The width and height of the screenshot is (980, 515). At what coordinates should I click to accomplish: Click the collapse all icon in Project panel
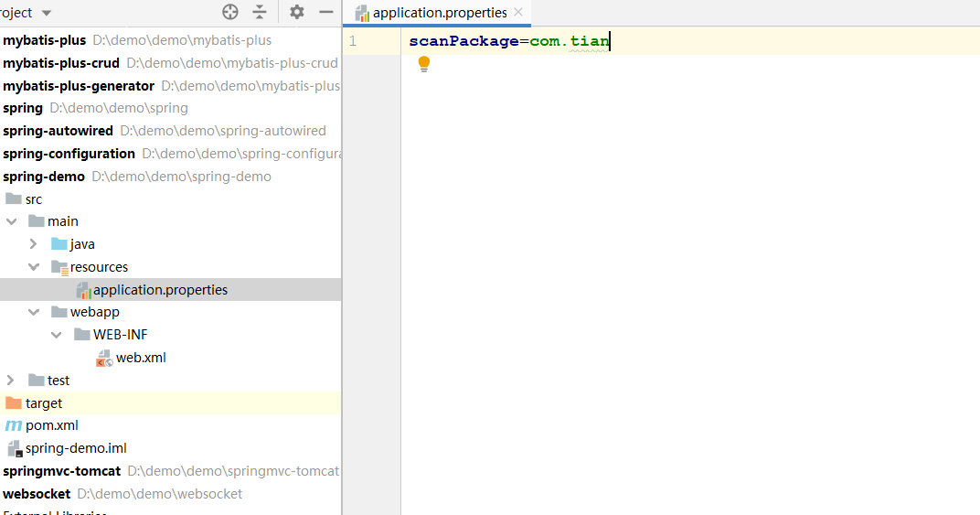260,12
